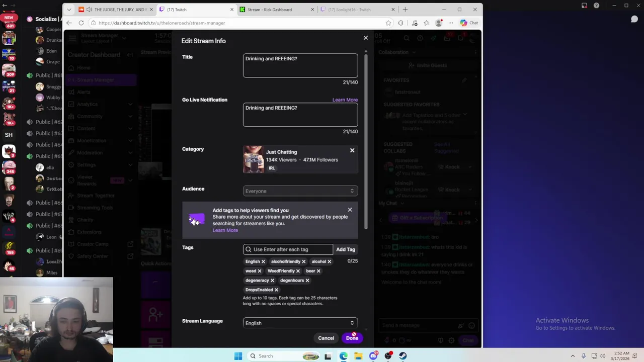The width and height of the screenshot is (644, 362).
Task: Click the Just Chatting category thumbnail
Action: [254, 159]
